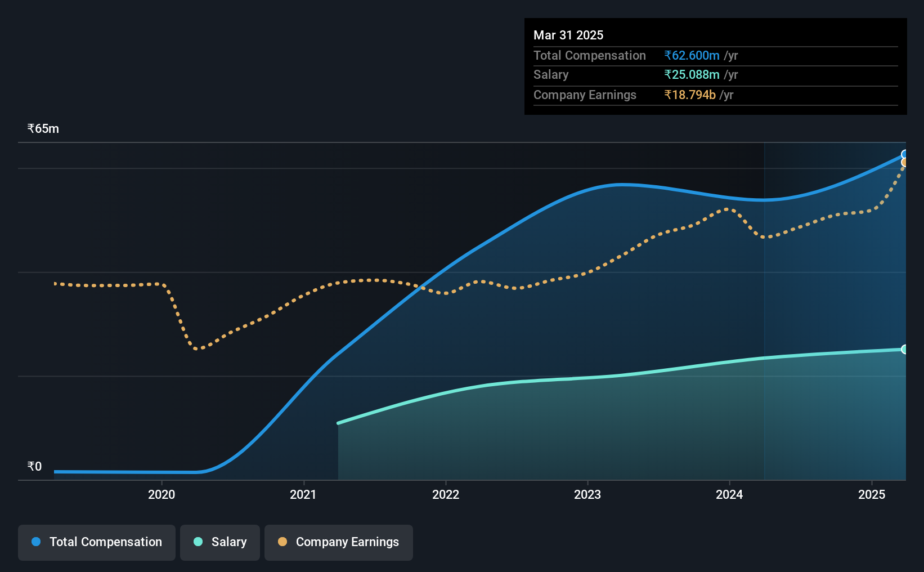Viewport: 924px width, 572px height.
Task: Click the 2021 x-axis label
Action: [x=303, y=494]
